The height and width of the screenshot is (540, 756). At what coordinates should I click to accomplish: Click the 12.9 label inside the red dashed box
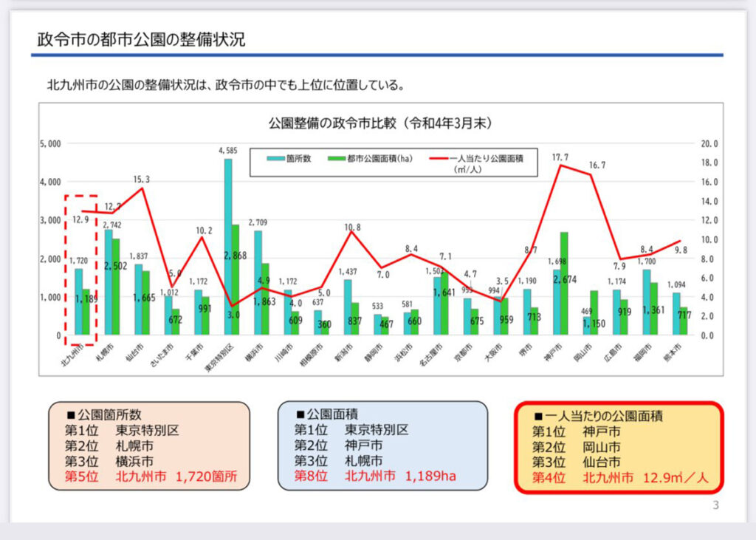[81, 219]
